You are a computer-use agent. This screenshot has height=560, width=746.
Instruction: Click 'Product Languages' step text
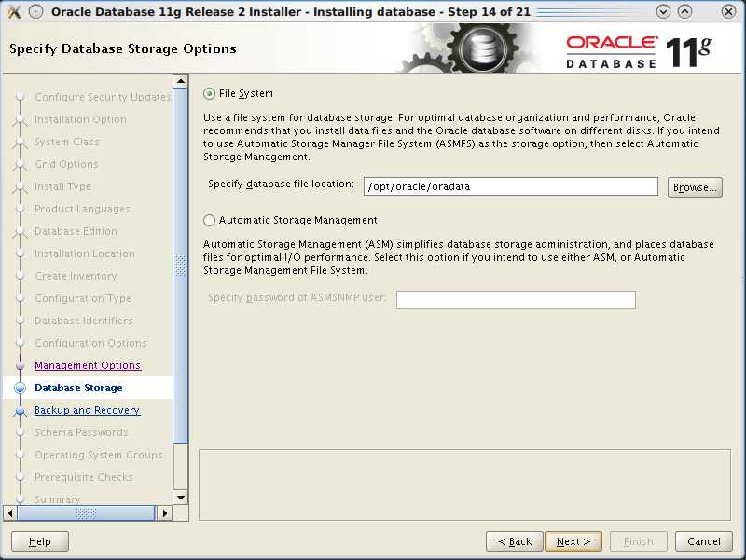[x=82, y=209]
